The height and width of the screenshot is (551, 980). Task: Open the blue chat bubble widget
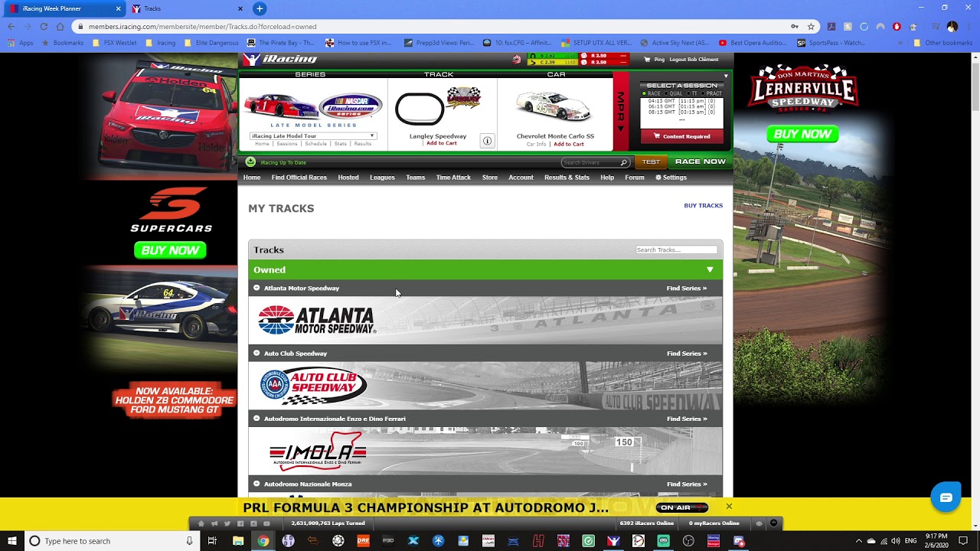coord(946,498)
